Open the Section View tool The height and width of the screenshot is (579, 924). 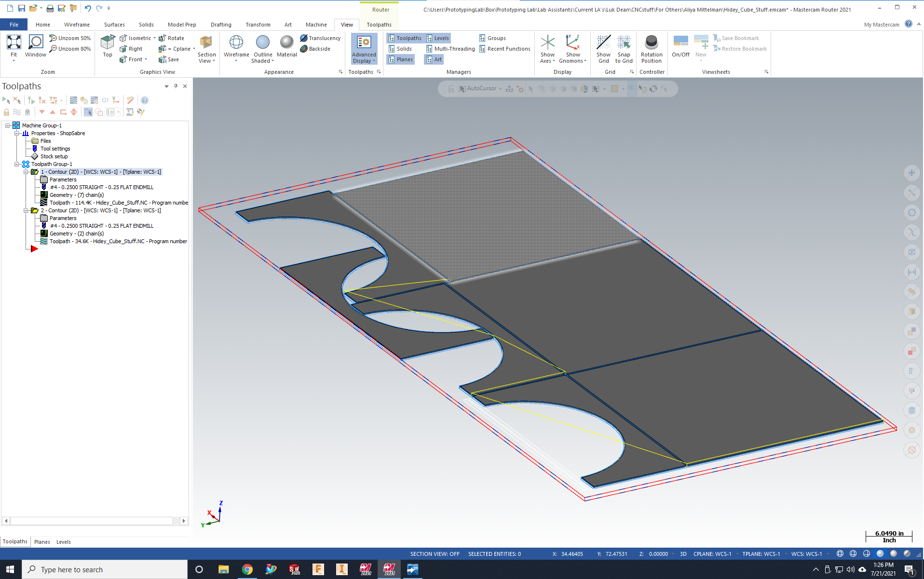coord(206,43)
